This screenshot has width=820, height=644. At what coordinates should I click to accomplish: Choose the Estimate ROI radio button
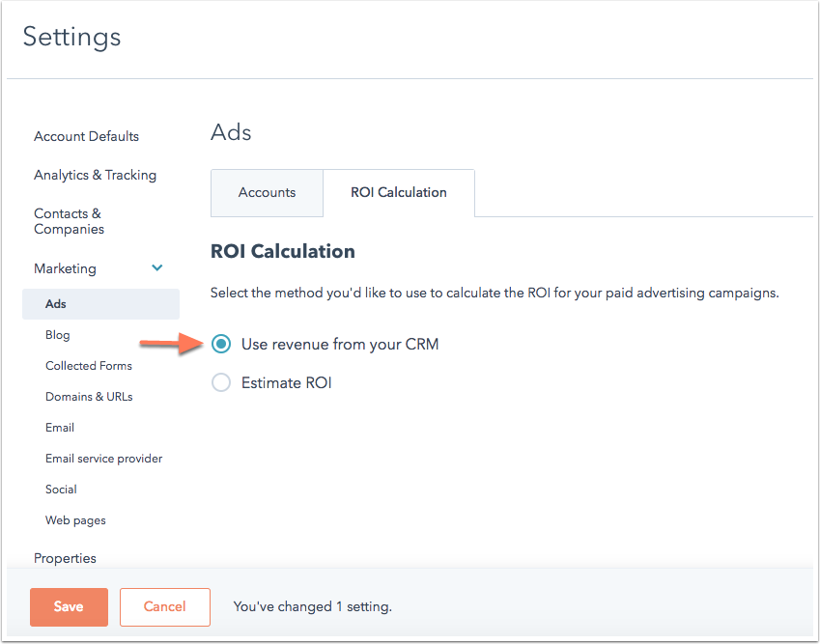pyautogui.click(x=221, y=382)
